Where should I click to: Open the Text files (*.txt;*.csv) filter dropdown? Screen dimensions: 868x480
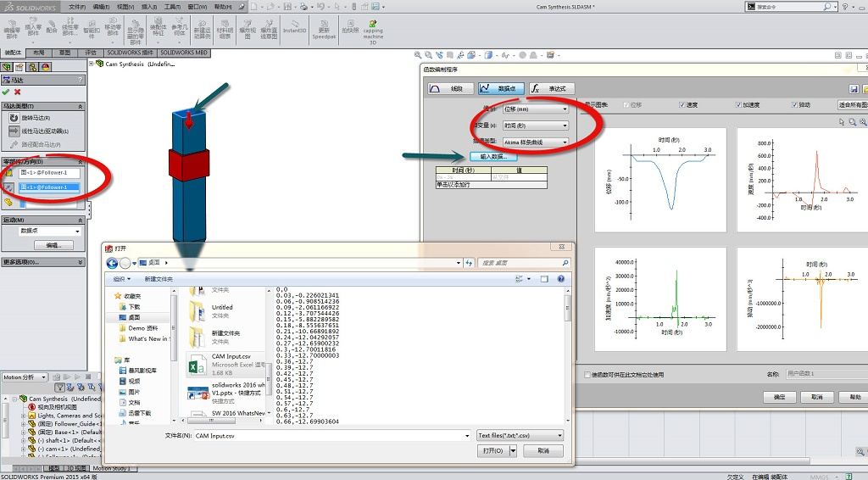tap(520, 435)
